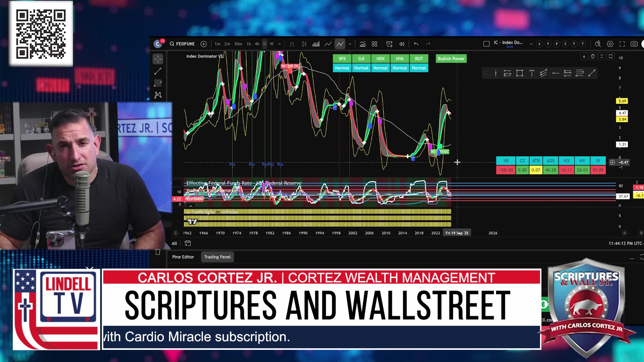Viewport: 644px width, 362px height.
Task: Start bar replay with the rewind icon
Action: click(x=401, y=44)
